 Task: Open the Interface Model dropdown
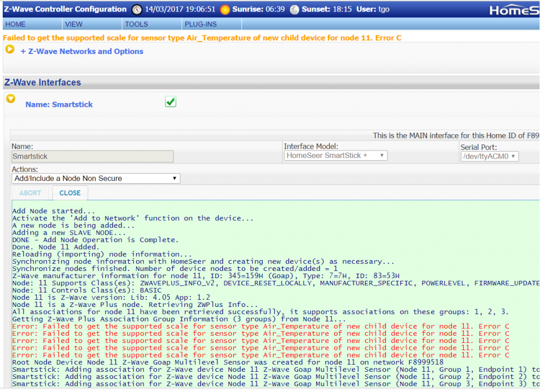(x=335, y=156)
